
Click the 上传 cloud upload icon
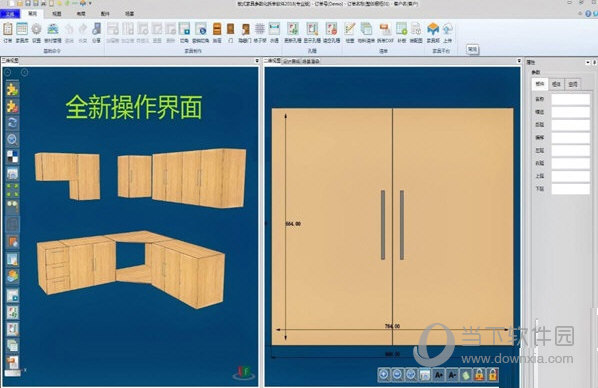pos(448,32)
